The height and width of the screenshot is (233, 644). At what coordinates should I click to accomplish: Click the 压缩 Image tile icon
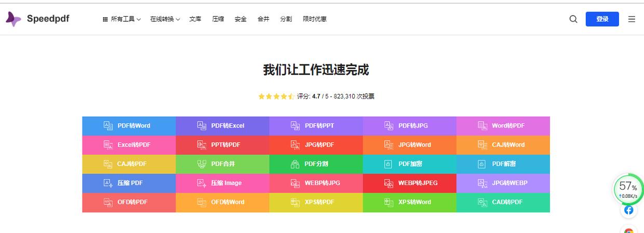(202, 183)
